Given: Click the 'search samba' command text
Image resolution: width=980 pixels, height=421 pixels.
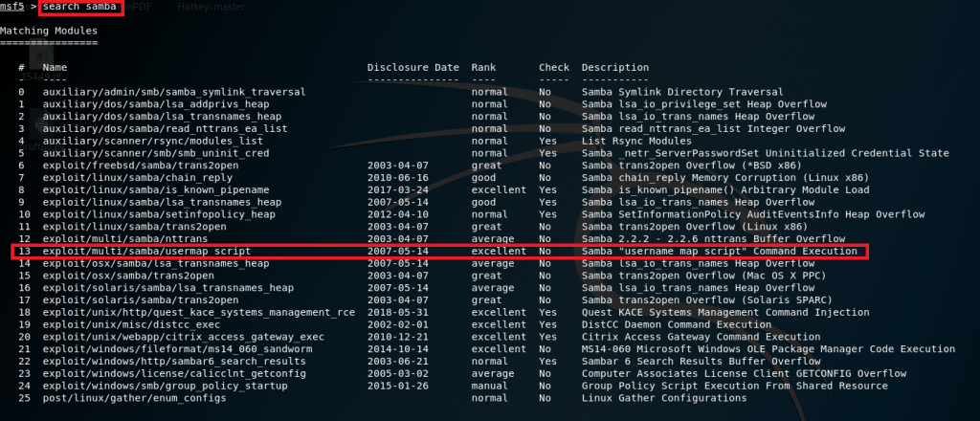Looking at the screenshot, I should tap(81, 8).
